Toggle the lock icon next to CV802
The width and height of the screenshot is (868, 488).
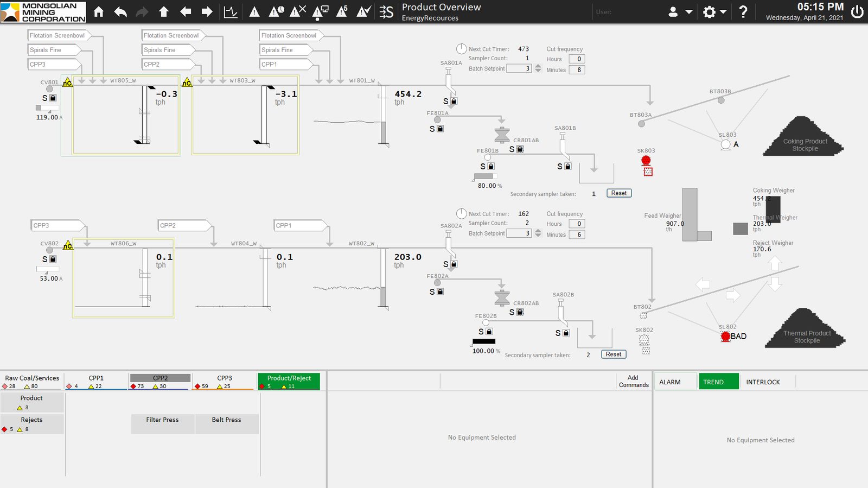point(53,259)
